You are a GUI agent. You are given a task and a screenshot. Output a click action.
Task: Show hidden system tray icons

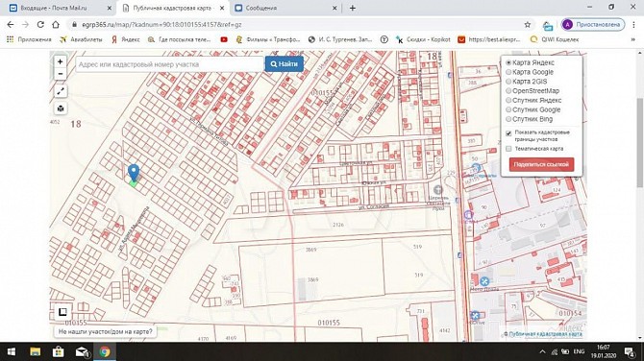point(542,351)
